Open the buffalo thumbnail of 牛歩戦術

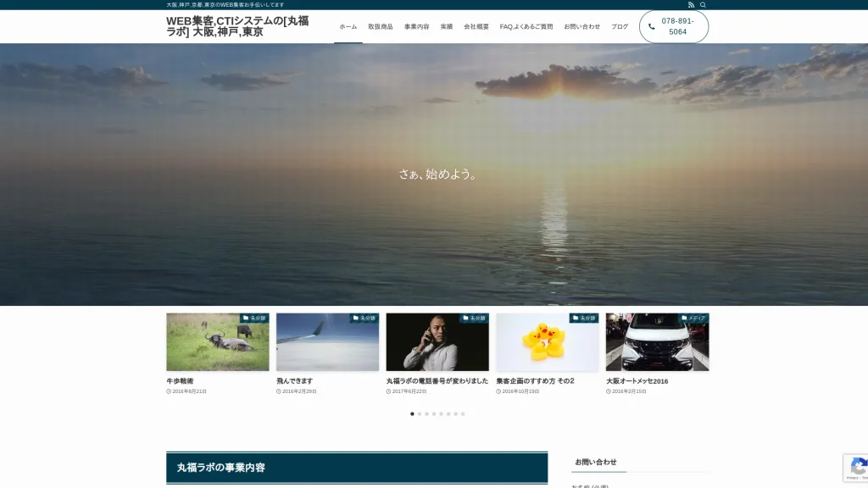coord(218,342)
